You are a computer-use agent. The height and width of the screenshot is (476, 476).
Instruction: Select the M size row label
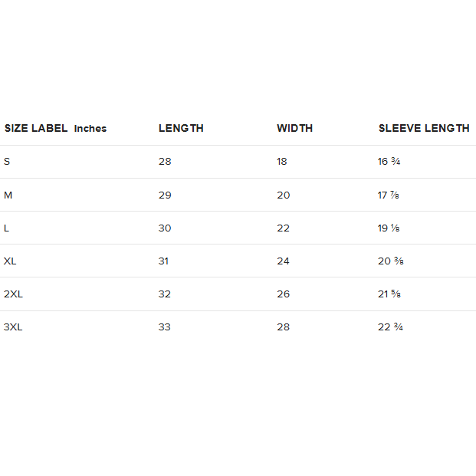click(x=8, y=195)
